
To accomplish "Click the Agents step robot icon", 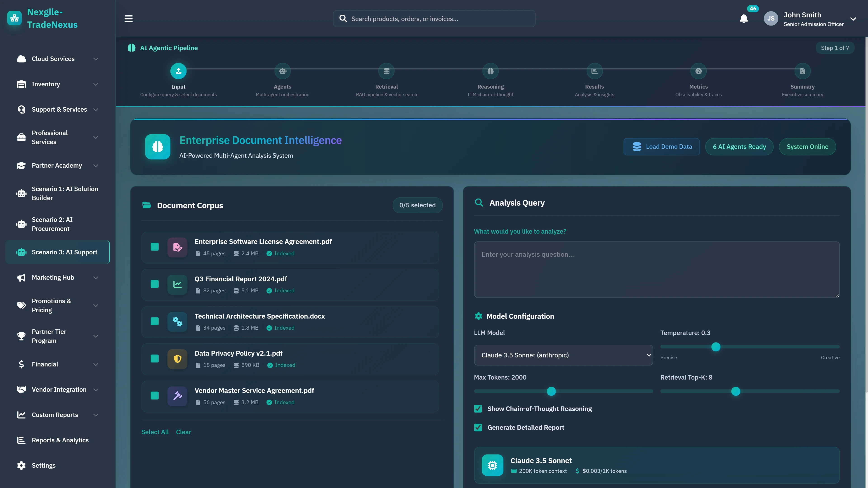I will (x=282, y=71).
